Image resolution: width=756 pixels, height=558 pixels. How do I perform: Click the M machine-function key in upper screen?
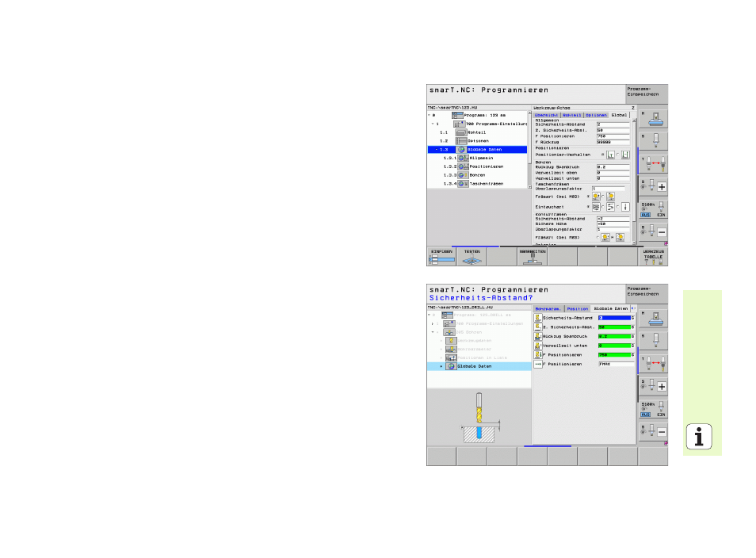(x=653, y=119)
